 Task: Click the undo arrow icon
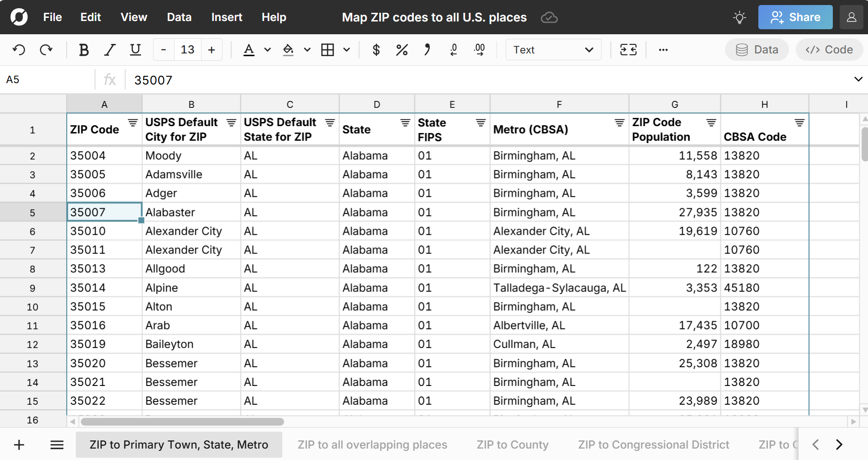click(19, 50)
